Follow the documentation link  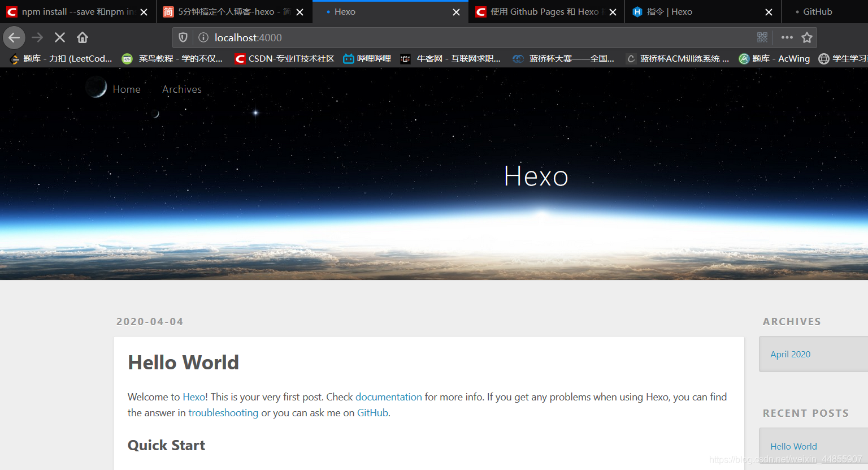(x=389, y=397)
